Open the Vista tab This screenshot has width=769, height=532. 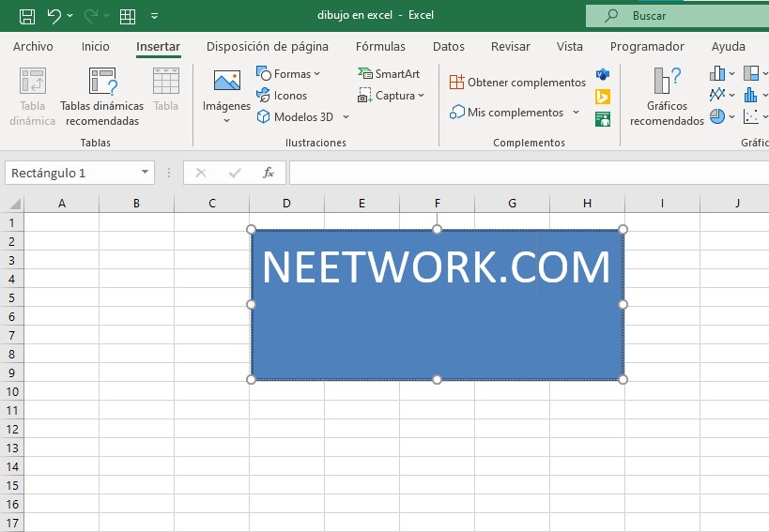(x=569, y=47)
